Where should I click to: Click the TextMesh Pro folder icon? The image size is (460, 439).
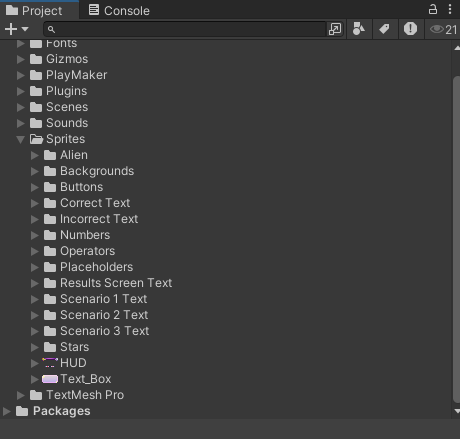(36, 395)
